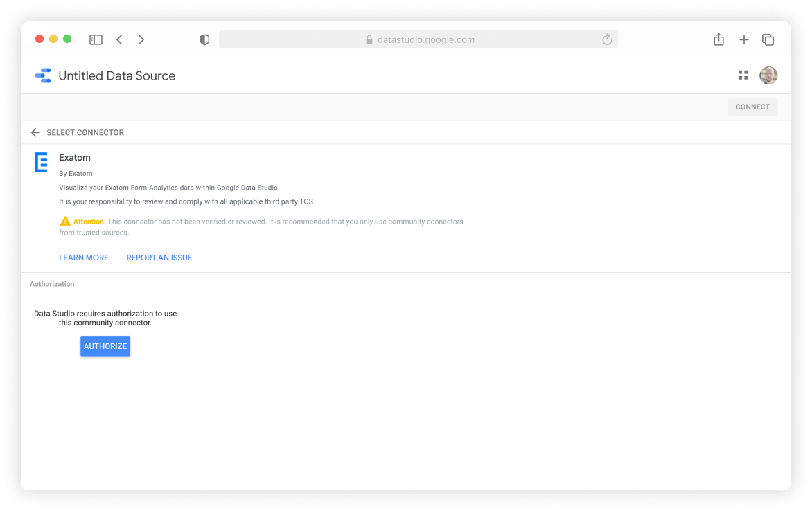The image size is (812, 511).
Task: Maximize the window with green button
Action: point(67,39)
